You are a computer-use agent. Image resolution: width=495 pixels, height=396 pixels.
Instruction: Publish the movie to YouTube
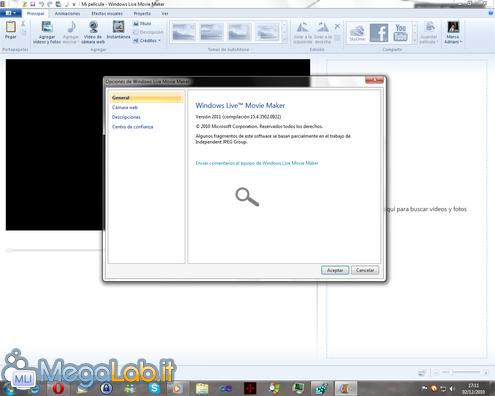[x=400, y=33]
